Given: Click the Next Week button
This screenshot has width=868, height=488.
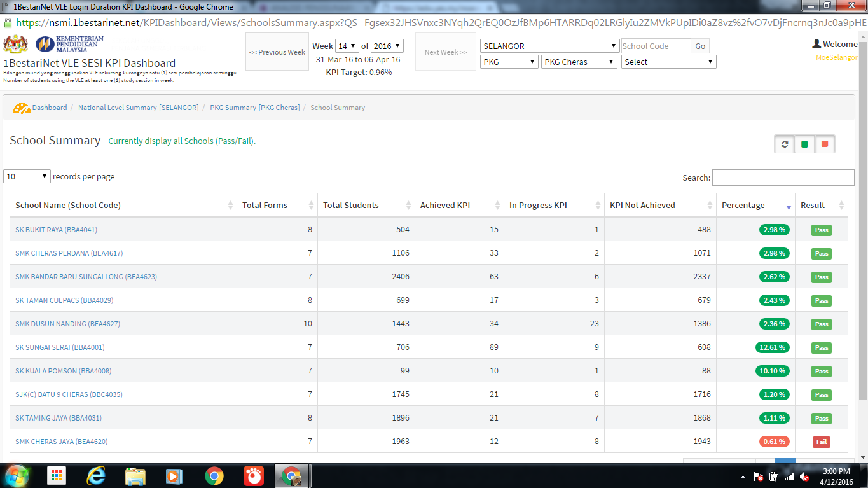Looking at the screenshot, I should point(445,52).
